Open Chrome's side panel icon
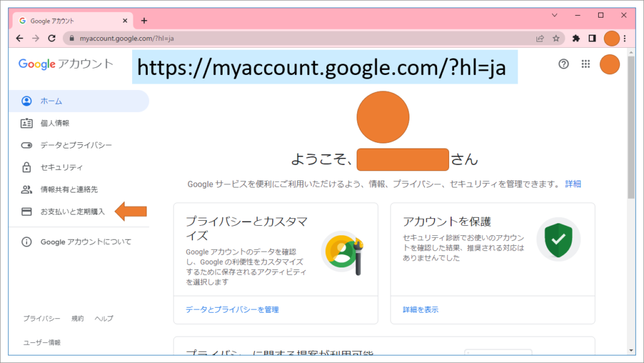This screenshot has height=363, width=644. coord(592,38)
